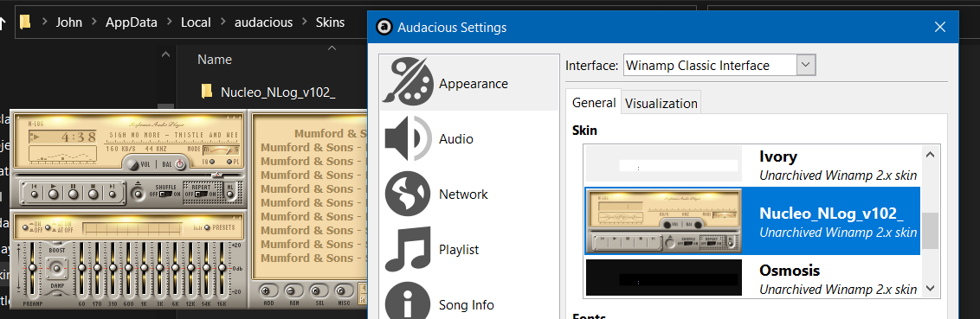Select the Osmosis skin
Image resolution: width=980 pixels, height=319 pixels.
(752, 278)
